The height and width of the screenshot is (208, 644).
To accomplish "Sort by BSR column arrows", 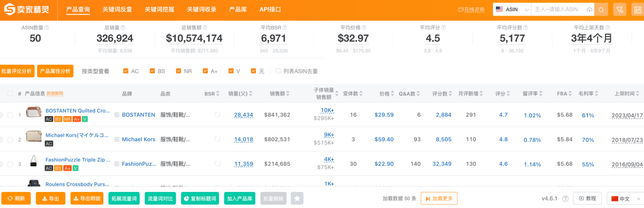I will 218,94.
